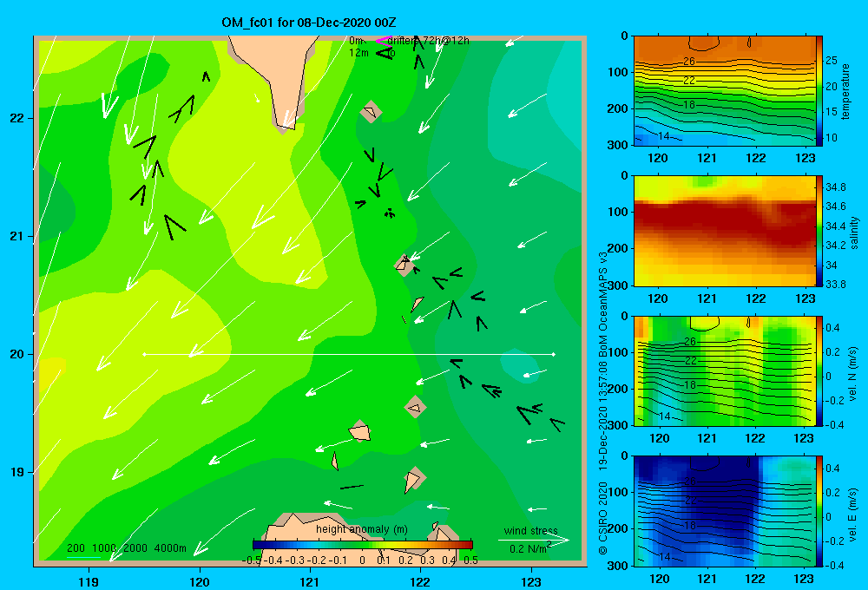
Task: Click the temperature color bar
Action: 819,91
